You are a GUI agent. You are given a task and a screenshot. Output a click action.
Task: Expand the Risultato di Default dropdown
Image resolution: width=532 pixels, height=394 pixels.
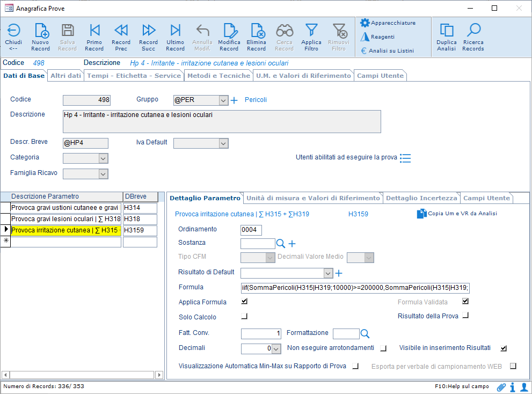(x=328, y=273)
